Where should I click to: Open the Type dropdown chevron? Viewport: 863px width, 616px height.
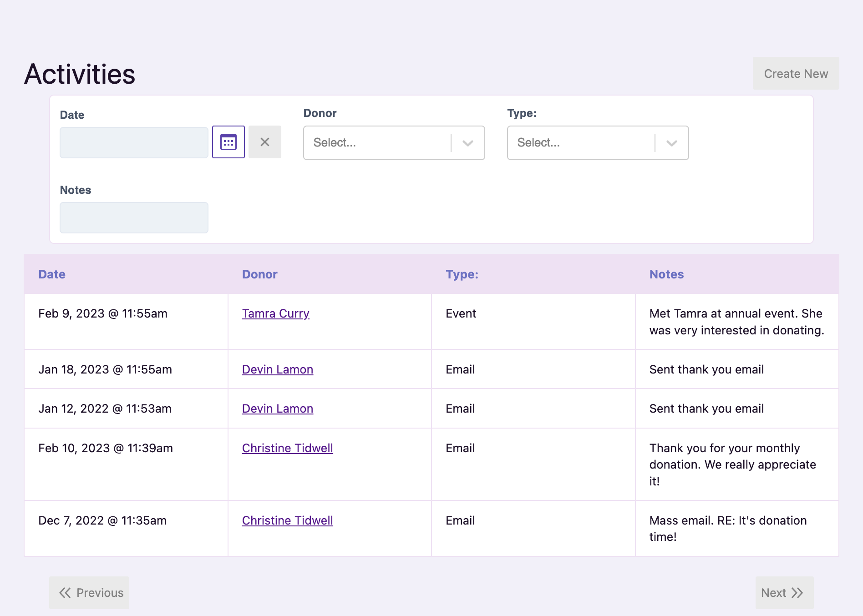pos(671,143)
